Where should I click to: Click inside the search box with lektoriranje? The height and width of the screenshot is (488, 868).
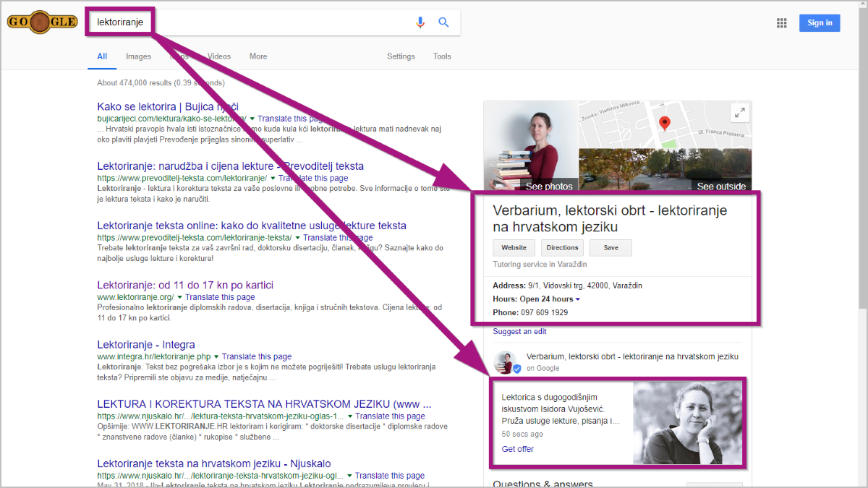click(275, 22)
